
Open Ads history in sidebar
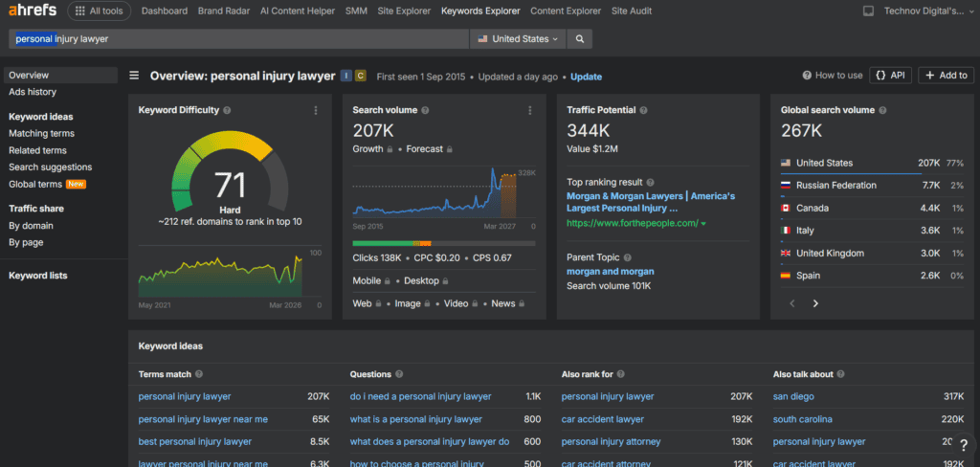pyautogui.click(x=33, y=92)
